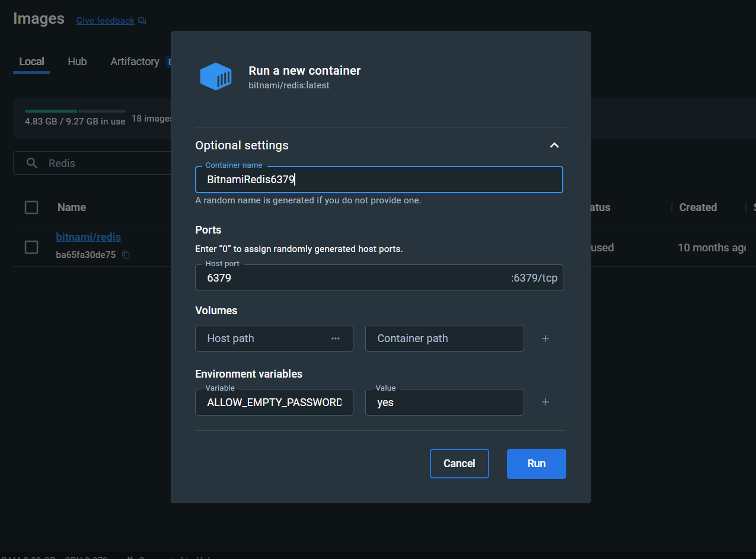Click the blue container icon in dialog

coord(215,76)
